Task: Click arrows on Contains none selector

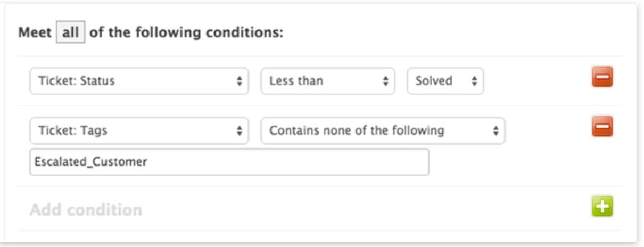Action: coord(496,130)
